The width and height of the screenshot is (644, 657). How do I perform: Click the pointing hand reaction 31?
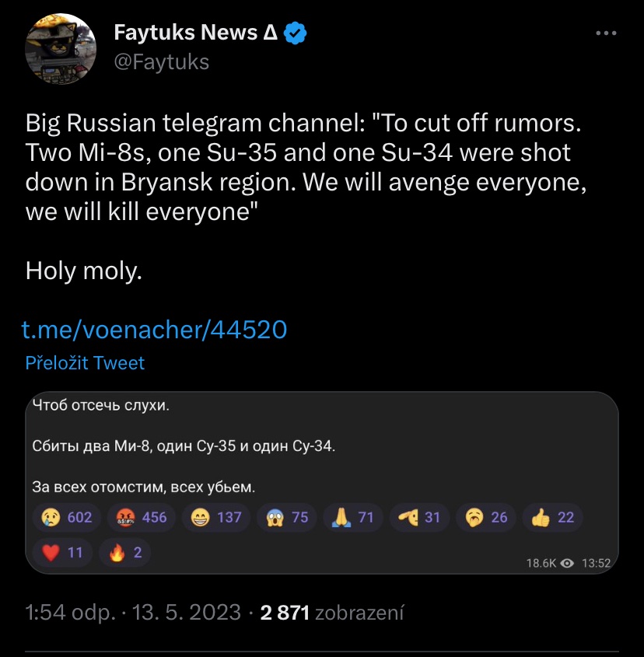tap(420, 517)
